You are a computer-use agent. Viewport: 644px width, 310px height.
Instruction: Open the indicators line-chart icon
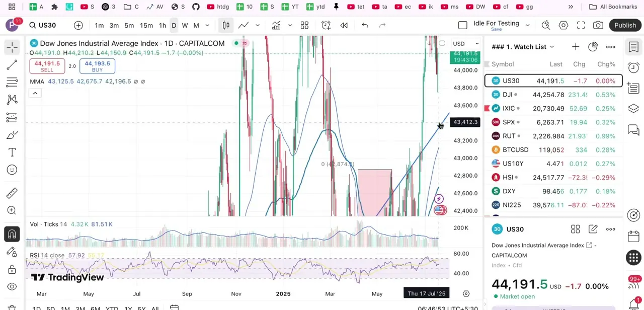coord(276,25)
